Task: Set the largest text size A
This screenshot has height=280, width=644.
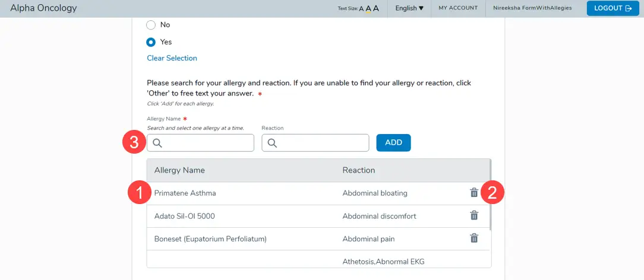Action: 376,8
